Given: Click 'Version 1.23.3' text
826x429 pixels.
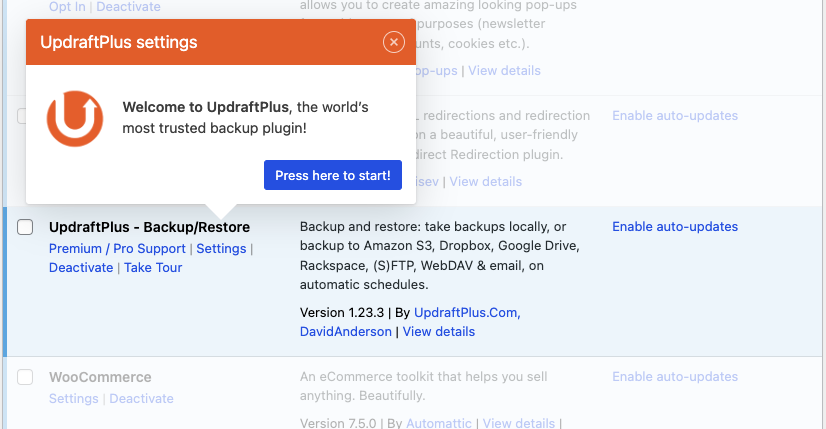Looking at the screenshot, I should (342, 313).
